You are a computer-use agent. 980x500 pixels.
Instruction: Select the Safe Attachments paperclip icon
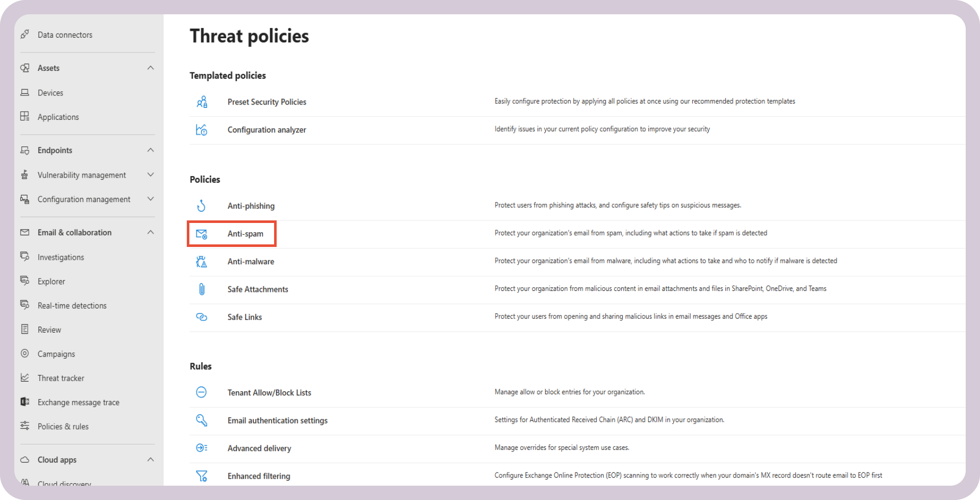click(x=202, y=289)
